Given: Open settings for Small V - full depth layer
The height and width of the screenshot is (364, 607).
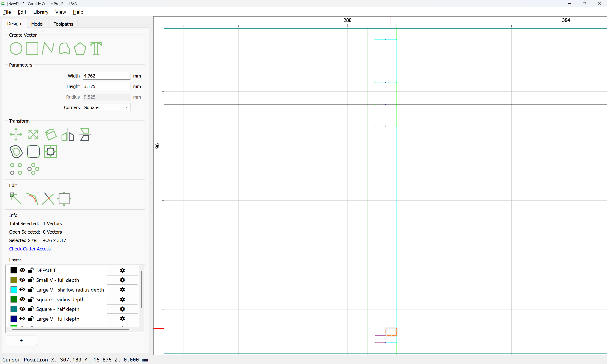Looking at the screenshot, I should click(122, 280).
